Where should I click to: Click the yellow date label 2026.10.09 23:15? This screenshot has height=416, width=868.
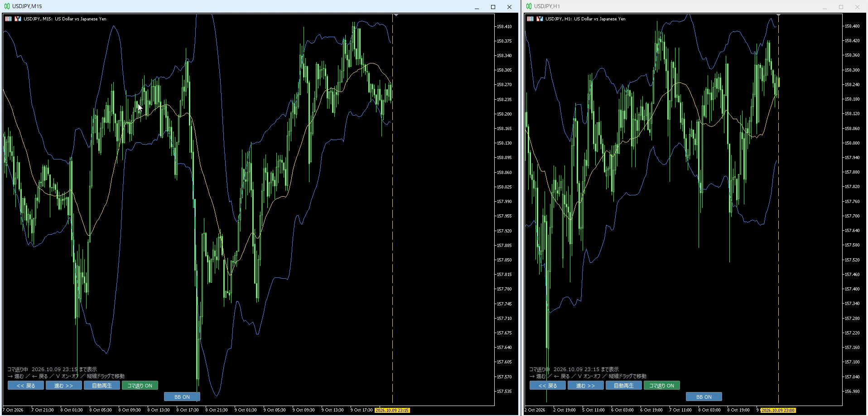[x=392, y=410]
